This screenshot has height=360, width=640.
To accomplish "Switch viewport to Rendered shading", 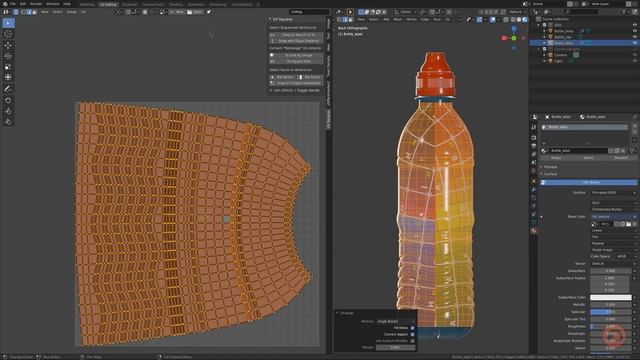I will (524, 19).
